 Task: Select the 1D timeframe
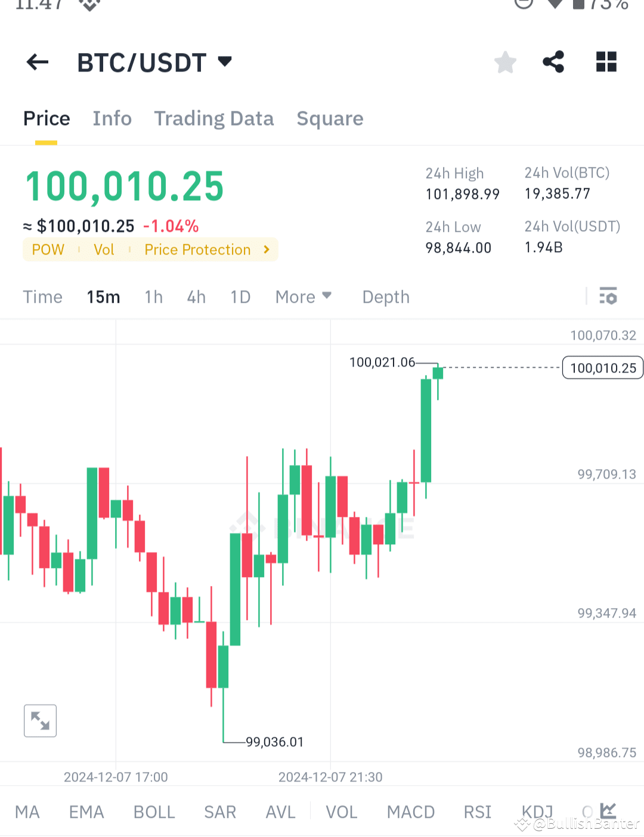[240, 296]
